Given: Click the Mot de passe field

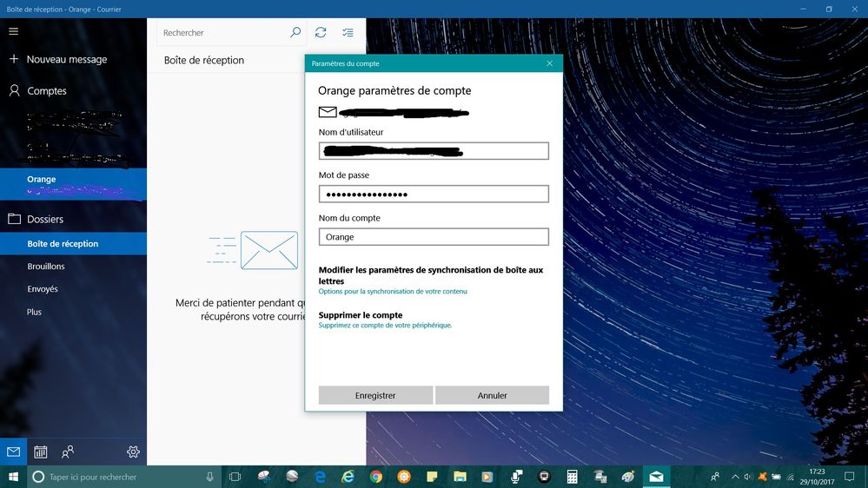Looking at the screenshot, I should [434, 194].
